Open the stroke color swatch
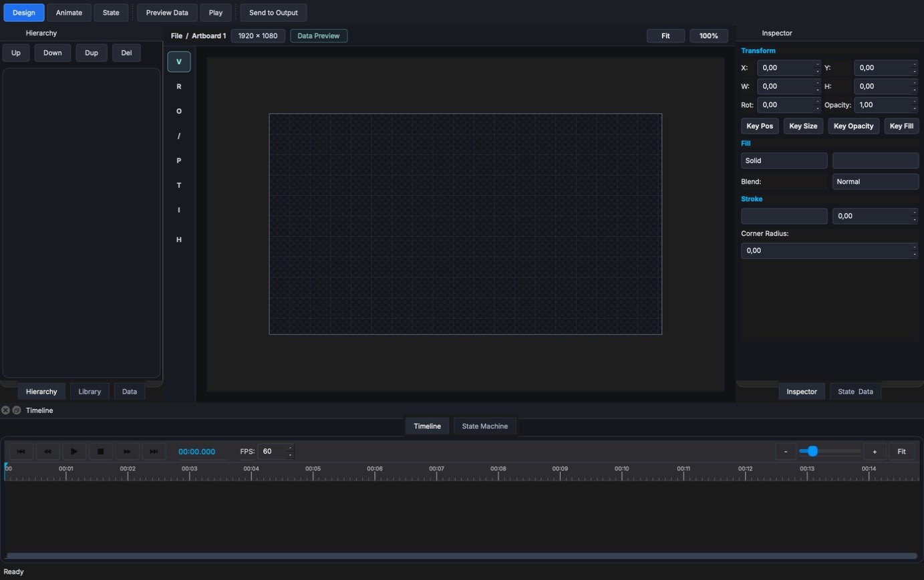Viewport: 924px width, 580px height. [784, 216]
